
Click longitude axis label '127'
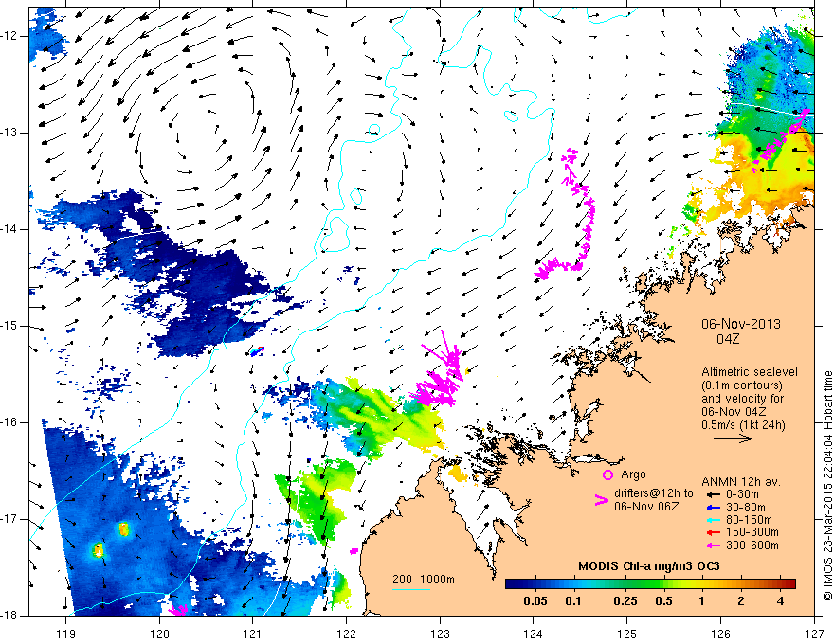tap(814, 634)
